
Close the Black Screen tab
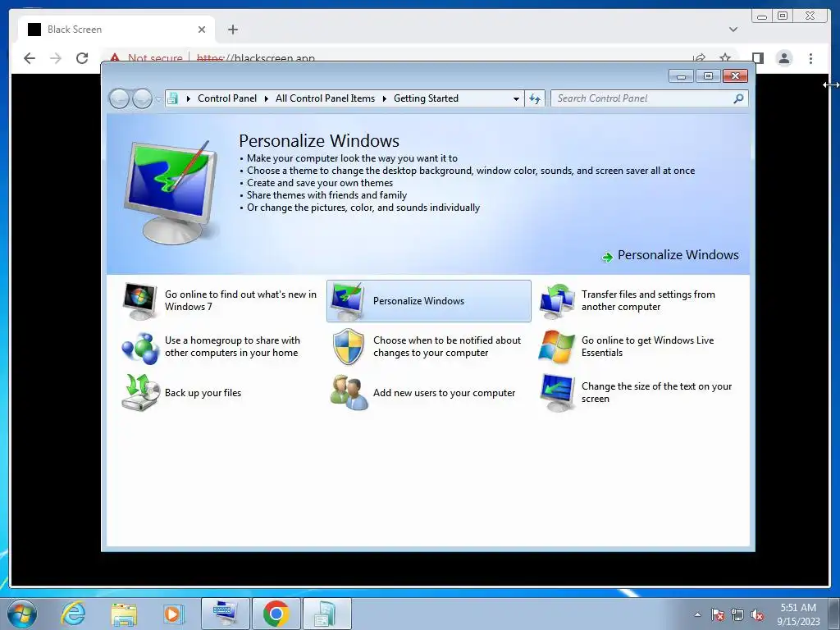pos(202,30)
